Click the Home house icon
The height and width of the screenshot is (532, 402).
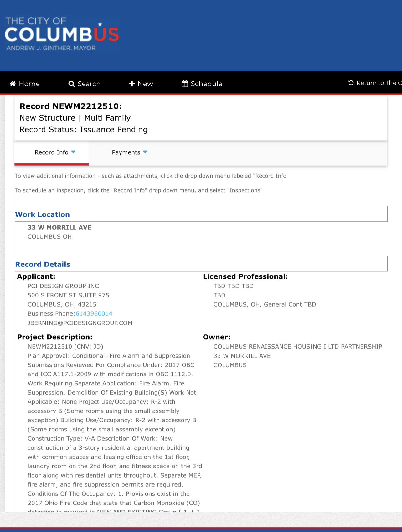pos(13,84)
